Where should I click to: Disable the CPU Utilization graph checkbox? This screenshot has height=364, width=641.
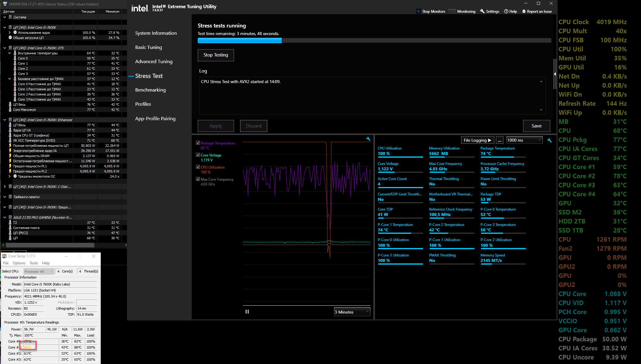tap(198, 167)
